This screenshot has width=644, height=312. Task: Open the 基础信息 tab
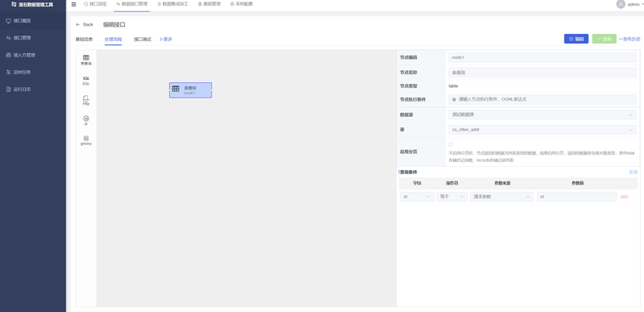[x=84, y=40]
